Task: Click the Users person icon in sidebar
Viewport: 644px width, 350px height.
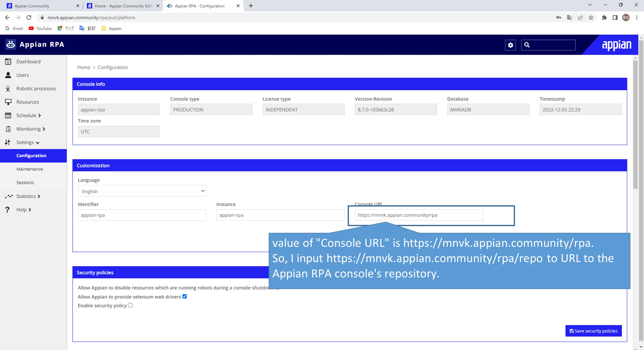Action: pyautogui.click(x=8, y=75)
